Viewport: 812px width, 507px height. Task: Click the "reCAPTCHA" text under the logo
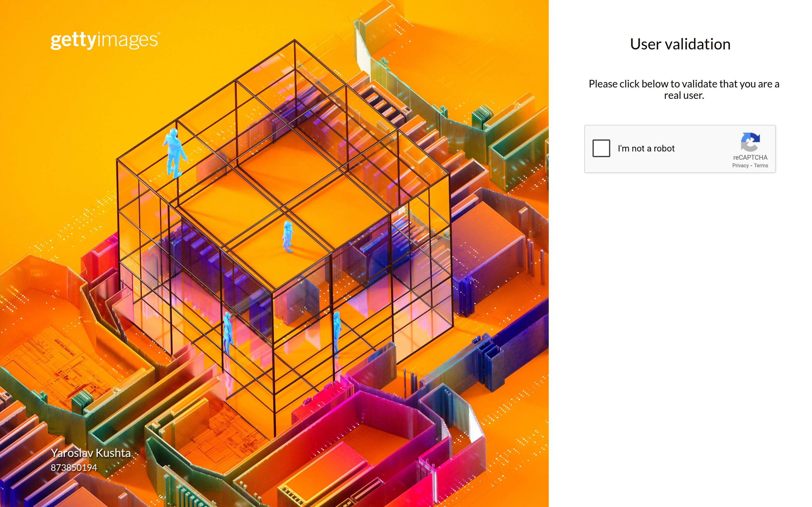coord(750,157)
